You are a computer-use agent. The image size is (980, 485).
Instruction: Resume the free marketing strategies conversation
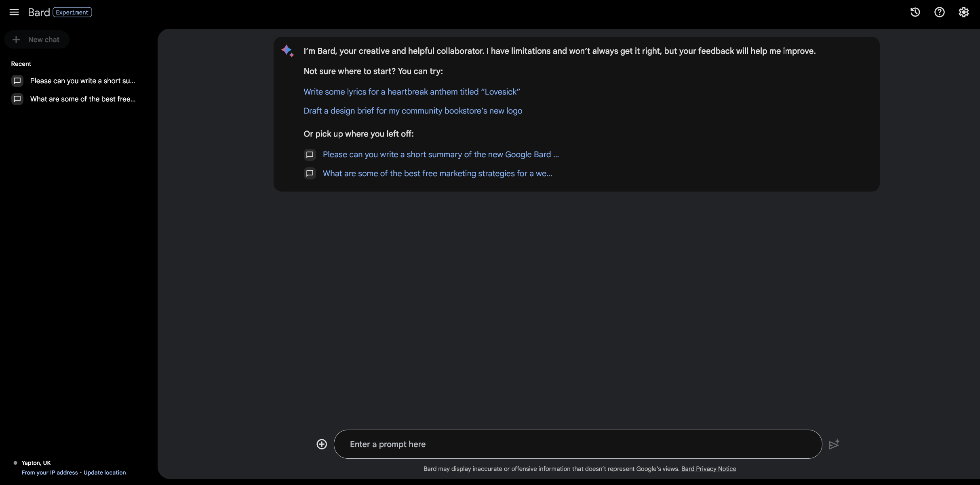[438, 173]
